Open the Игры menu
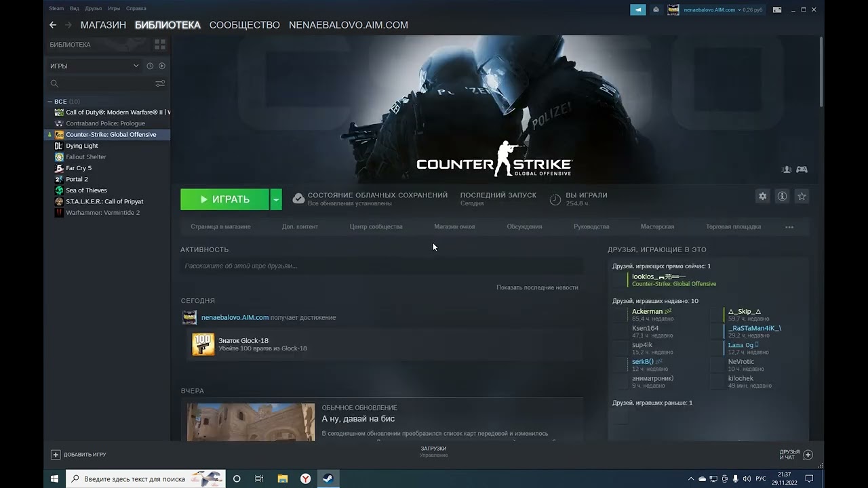The width and height of the screenshot is (868, 488). point(114,9)
